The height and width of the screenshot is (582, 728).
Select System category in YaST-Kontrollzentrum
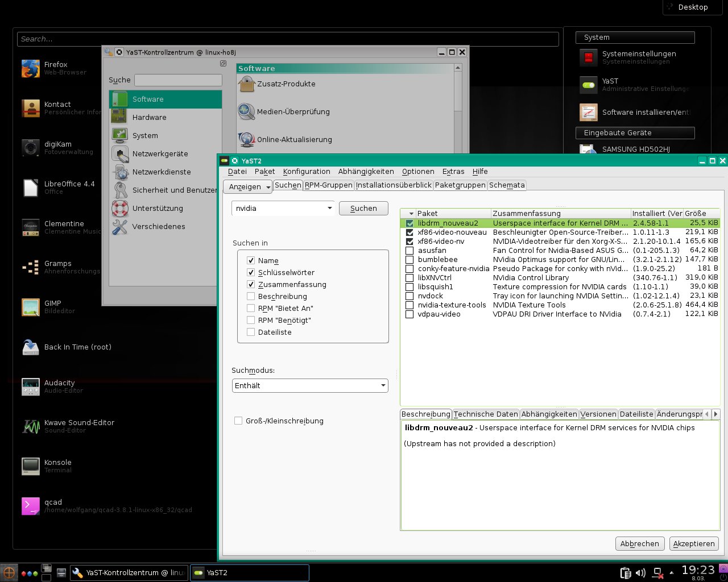point(166,135)
